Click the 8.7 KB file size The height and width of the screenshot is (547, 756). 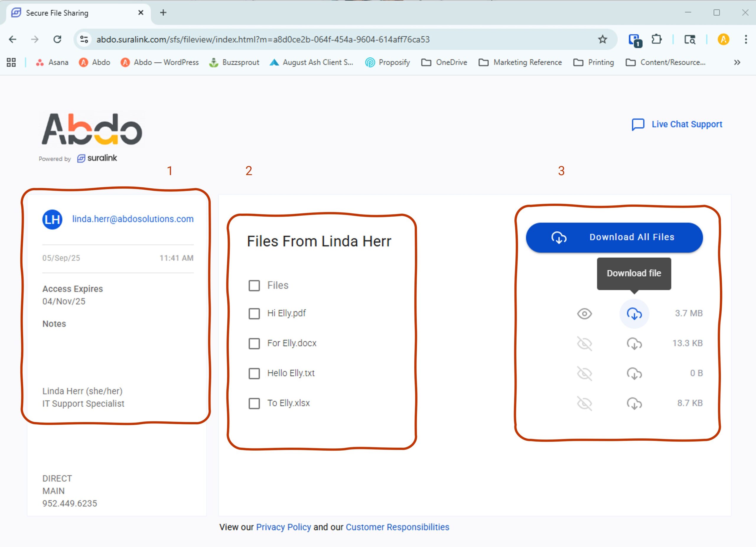(x=690, y=403)
